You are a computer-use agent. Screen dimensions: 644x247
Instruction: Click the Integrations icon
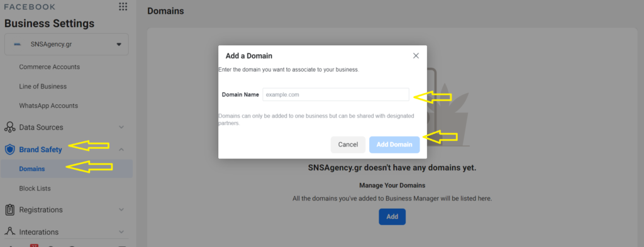(9, 232)
